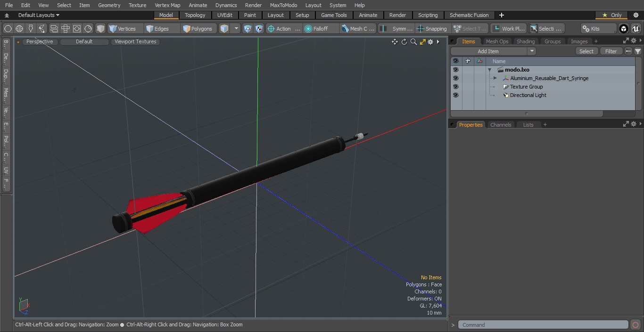
Task: Open the Add Item dropdown arrow
Action: 532,51
